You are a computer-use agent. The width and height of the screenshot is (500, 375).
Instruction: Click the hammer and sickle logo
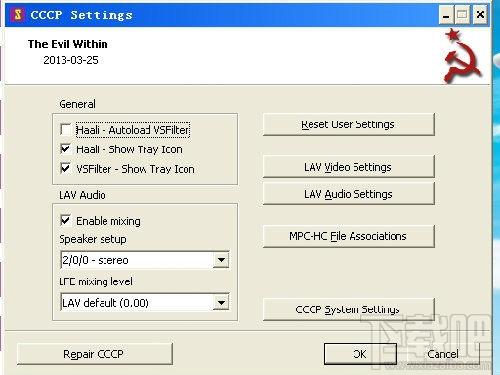tap(462, 56)
